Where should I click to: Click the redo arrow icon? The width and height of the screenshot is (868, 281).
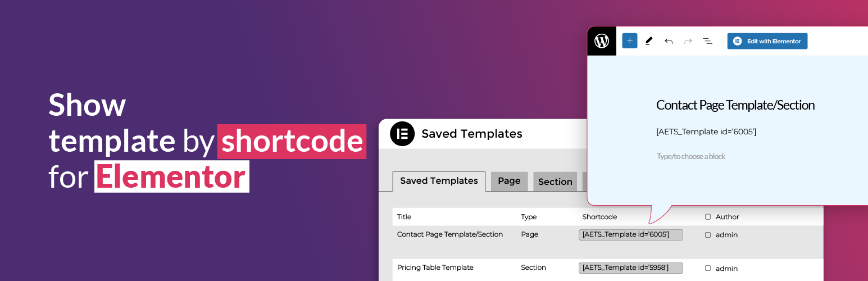688,41
